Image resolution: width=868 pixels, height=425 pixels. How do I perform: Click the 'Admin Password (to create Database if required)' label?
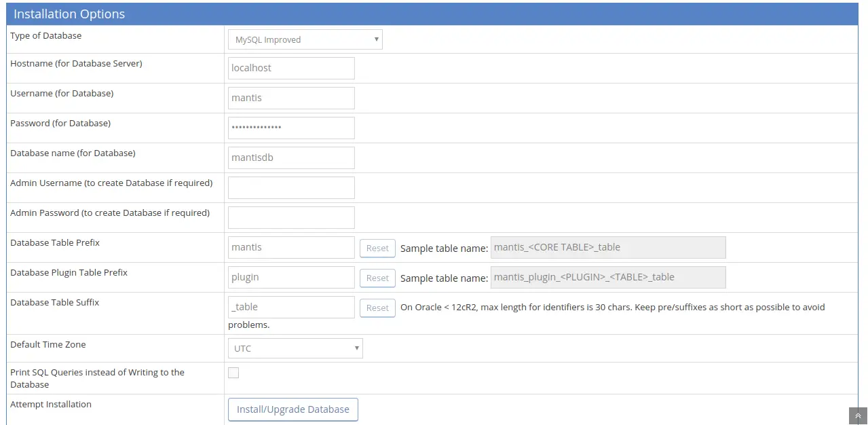point(110,213)
